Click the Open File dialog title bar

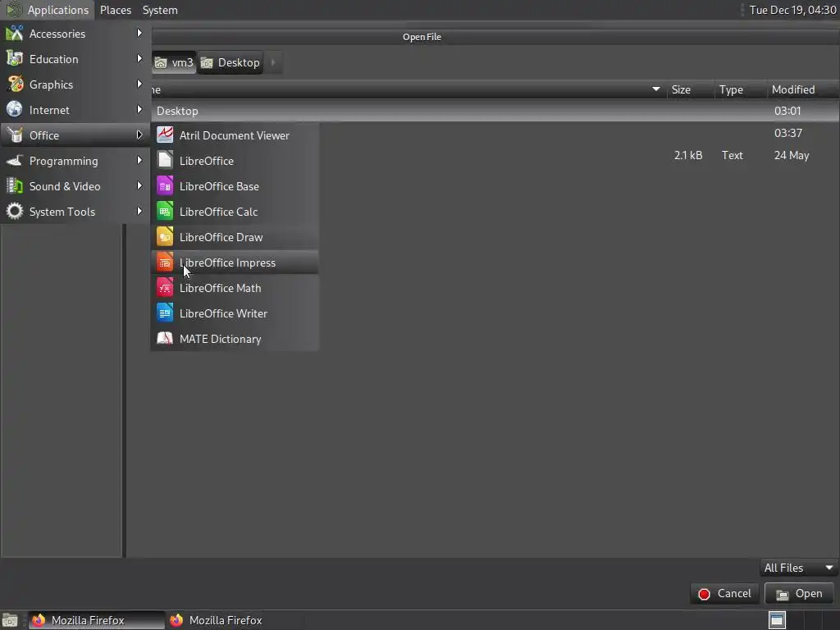click(x=495, y=36)
